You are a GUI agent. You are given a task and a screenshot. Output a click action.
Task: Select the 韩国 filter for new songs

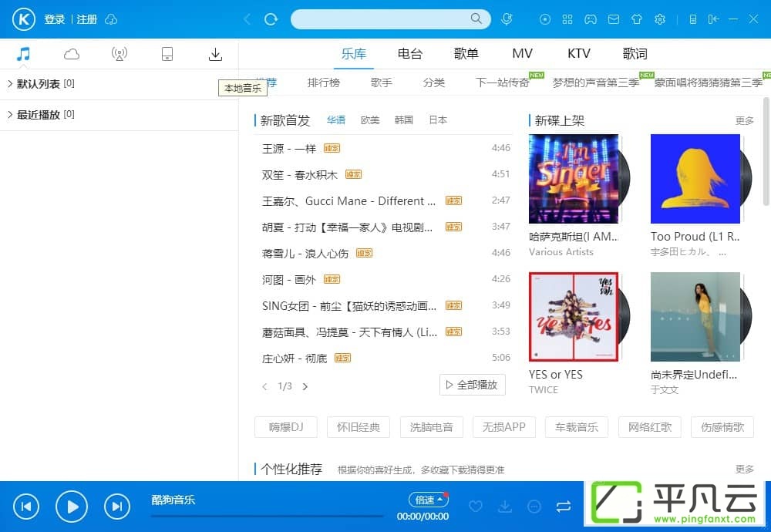pyautogui.click(x=404, y=120)
